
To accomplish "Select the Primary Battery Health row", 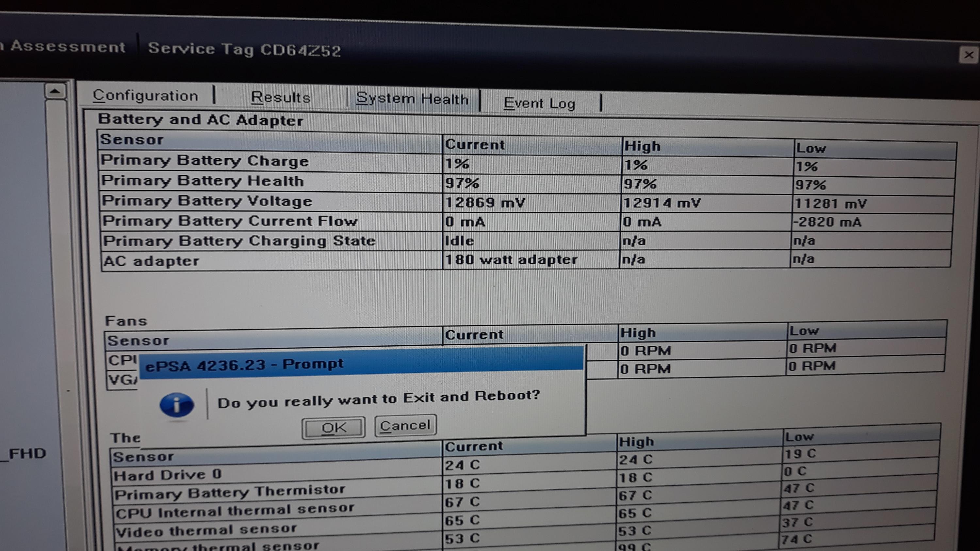I will click(203, 181).
